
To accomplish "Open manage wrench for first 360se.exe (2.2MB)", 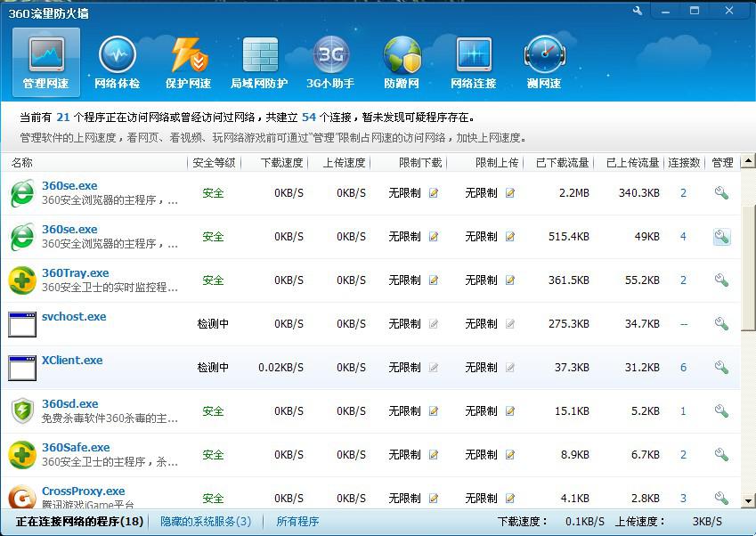I will [x=721, y=193].
